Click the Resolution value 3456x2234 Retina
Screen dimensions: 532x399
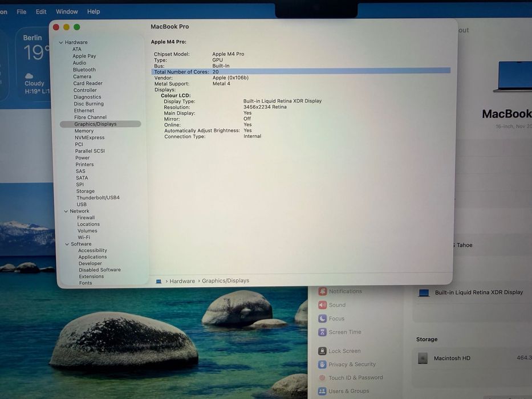[265, 107]
